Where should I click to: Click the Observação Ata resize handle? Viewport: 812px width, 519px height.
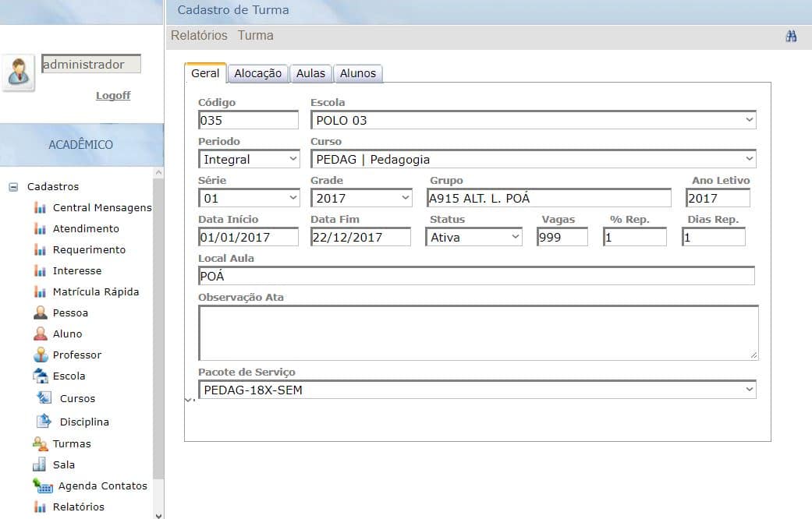(753, 355)
